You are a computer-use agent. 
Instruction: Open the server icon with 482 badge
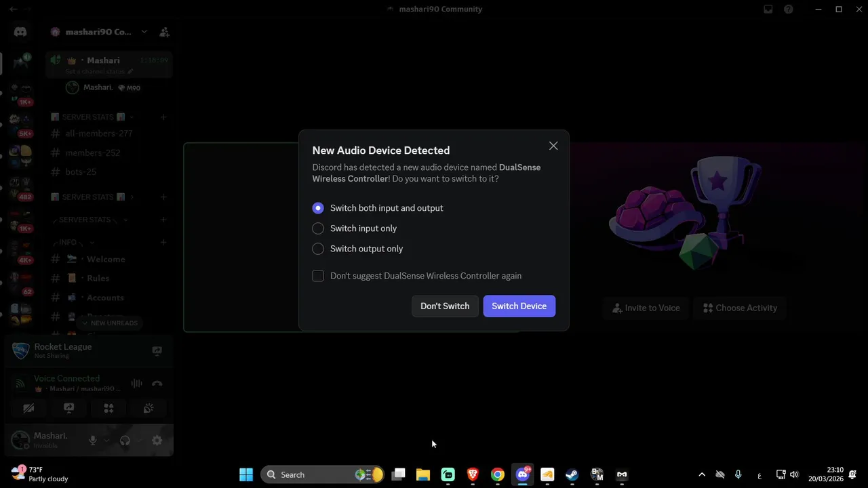coord(22,187)
